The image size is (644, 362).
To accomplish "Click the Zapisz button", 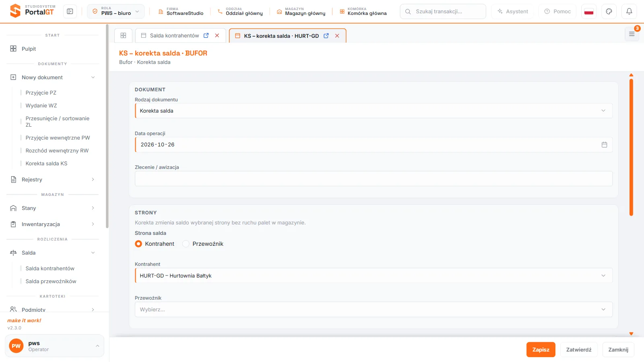I will (x=541, y=350).
